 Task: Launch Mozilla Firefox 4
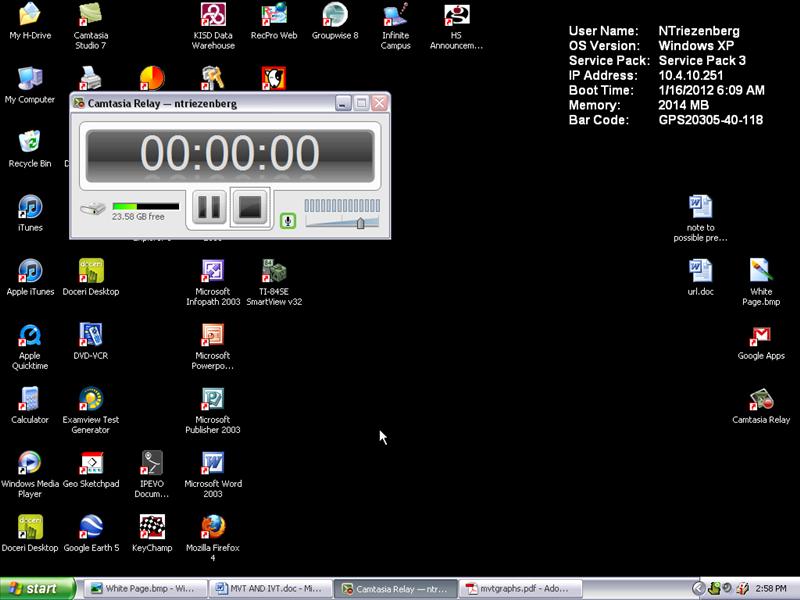tap(213, 539)
